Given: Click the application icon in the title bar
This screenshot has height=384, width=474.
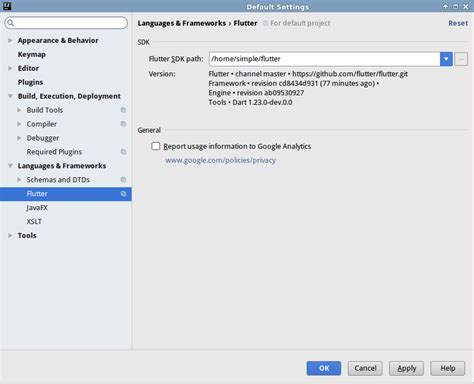Looking at the screenshot, I should pos(7,6).
